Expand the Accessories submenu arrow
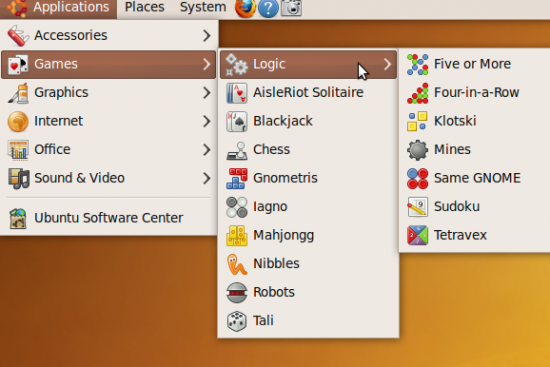The image size is (550, 367). [x=207, y=35]
